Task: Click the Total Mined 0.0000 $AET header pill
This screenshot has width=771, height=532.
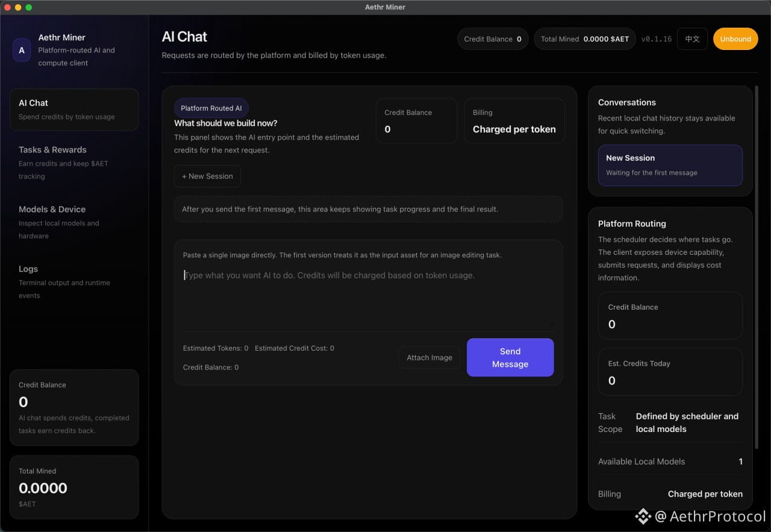Action: click(585, 39)
